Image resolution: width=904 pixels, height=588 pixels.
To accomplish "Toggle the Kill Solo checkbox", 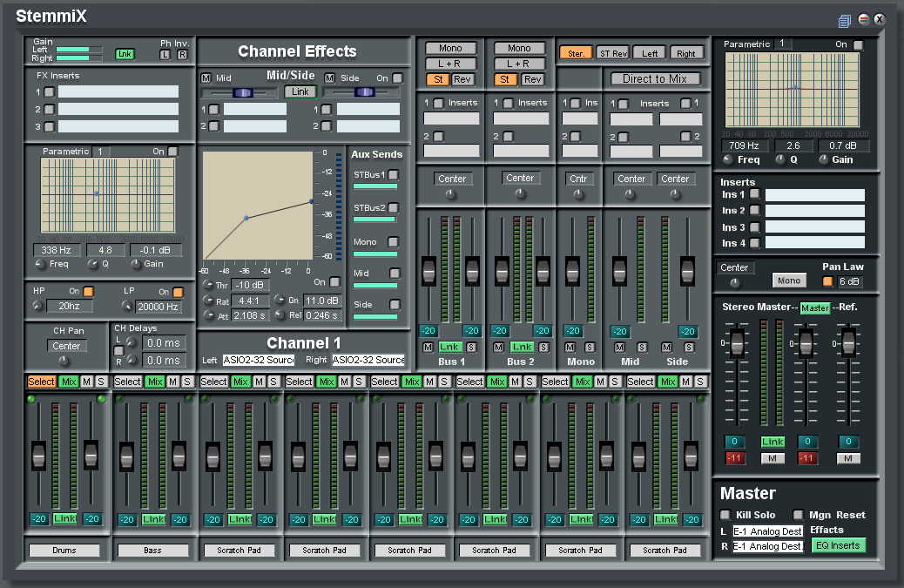I will (x=725, y=515).
